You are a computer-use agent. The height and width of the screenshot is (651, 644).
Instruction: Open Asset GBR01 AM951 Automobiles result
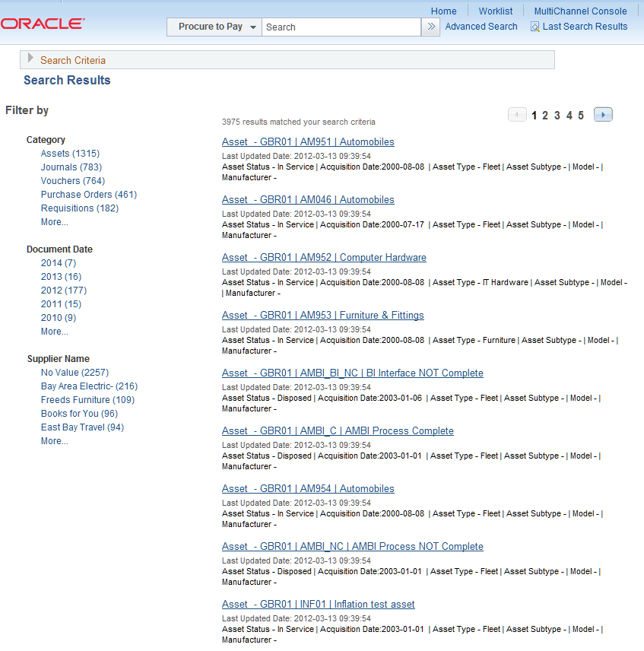point(308,142)
